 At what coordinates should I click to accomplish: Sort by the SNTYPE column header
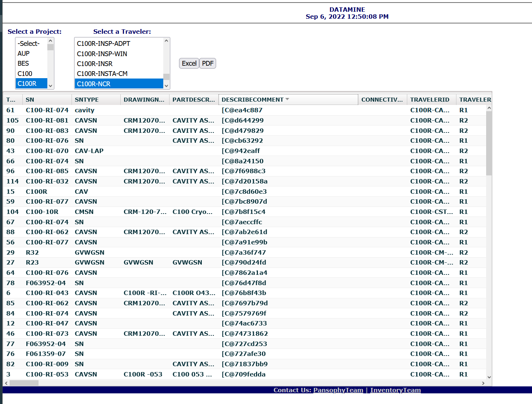(87, 100)
